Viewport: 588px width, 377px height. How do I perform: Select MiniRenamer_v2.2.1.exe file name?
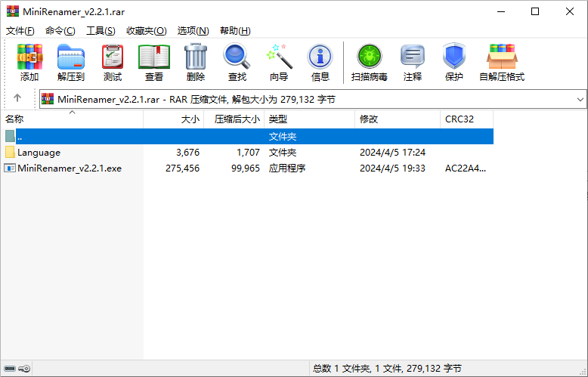[x=70, y=168]
